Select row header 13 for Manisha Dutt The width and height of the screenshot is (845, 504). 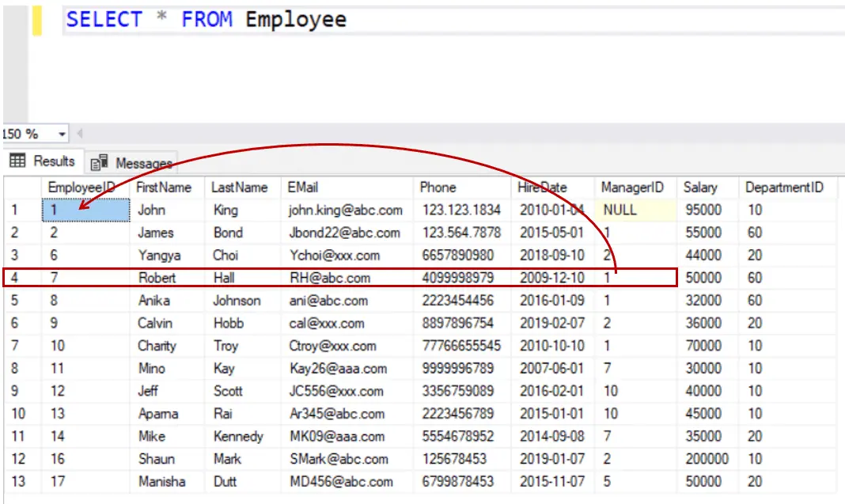(14, 481)
